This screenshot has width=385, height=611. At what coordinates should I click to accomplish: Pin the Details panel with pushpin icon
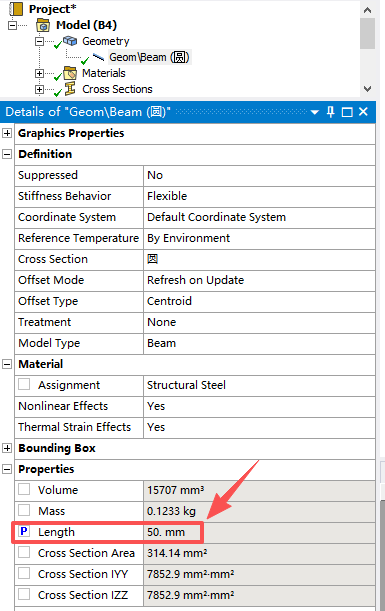point(330,112)
